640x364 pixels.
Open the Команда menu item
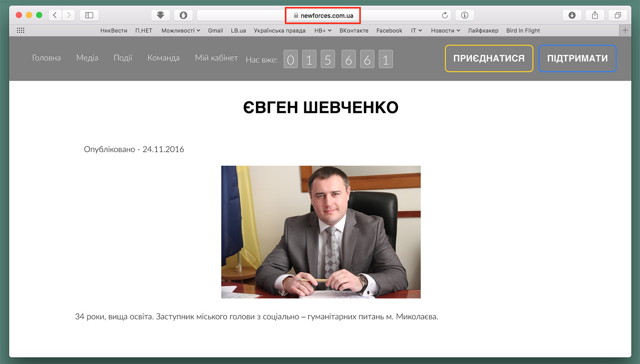pyautogui.click(x=163, y=58)
